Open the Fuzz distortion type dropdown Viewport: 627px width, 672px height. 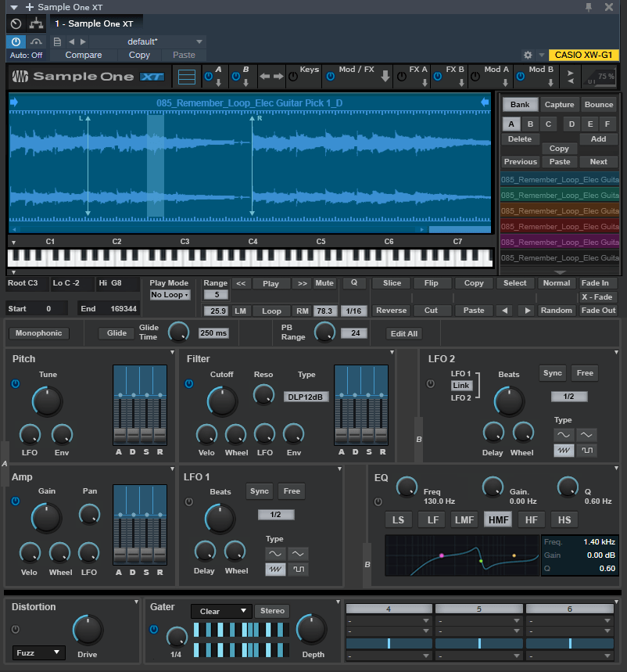click(38, 652)
